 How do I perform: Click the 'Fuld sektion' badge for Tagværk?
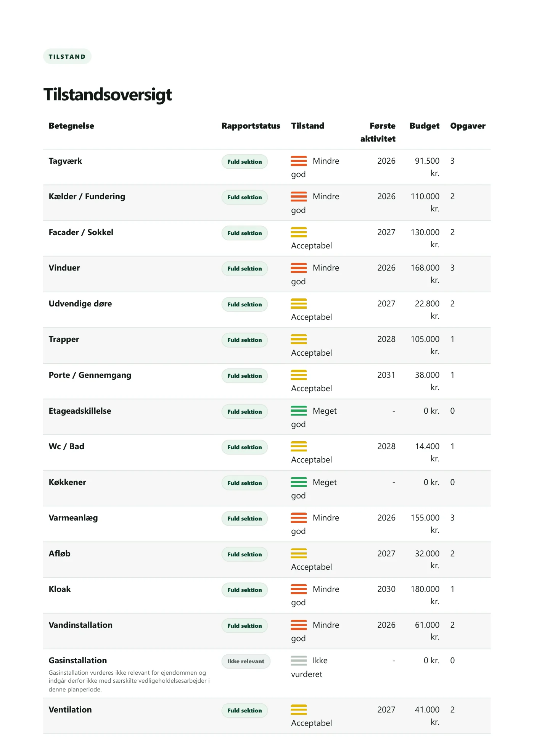244,162
